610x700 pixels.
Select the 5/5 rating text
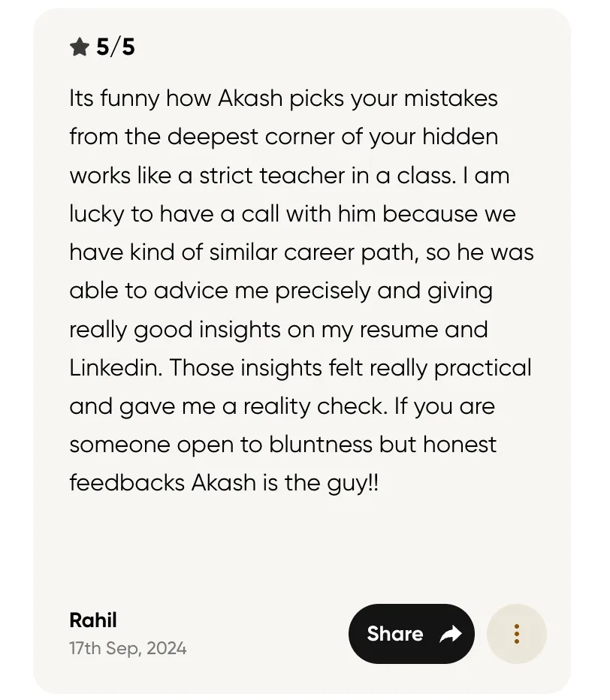tap(116, 47)
